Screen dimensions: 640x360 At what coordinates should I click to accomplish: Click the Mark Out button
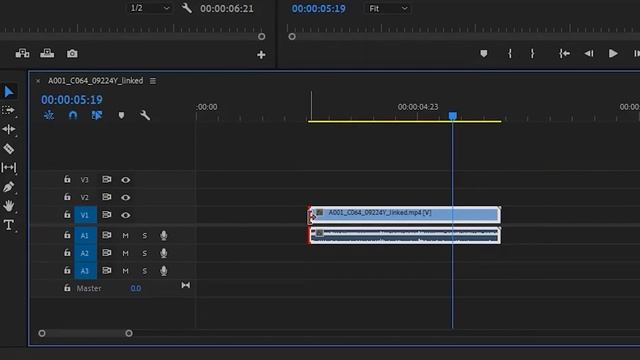pos(532,53)
